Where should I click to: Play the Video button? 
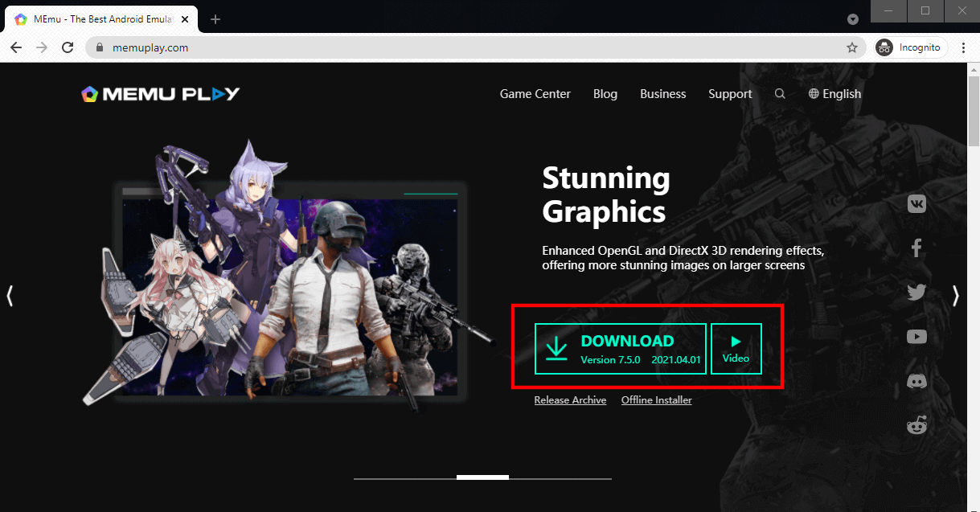pos(736,349)
